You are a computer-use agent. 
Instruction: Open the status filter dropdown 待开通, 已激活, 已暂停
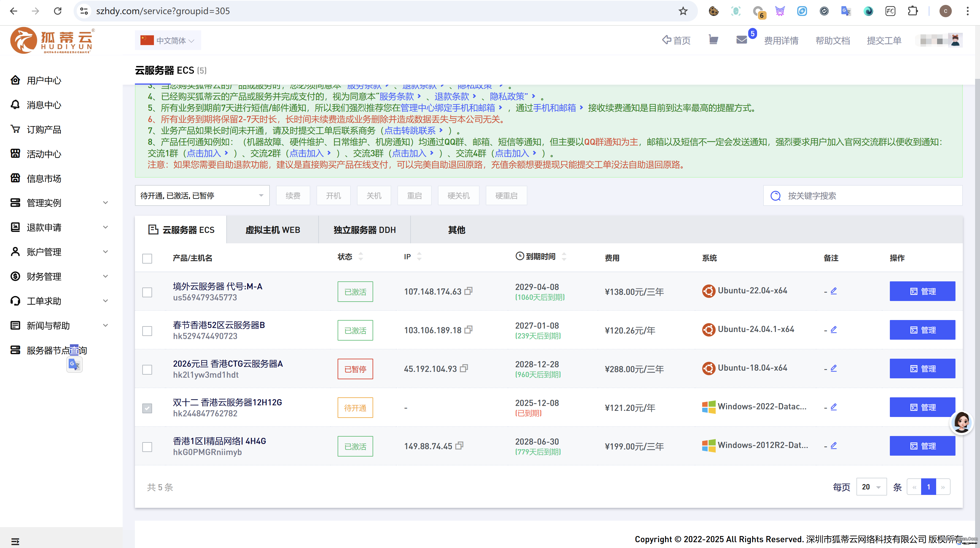coord(202,196)
